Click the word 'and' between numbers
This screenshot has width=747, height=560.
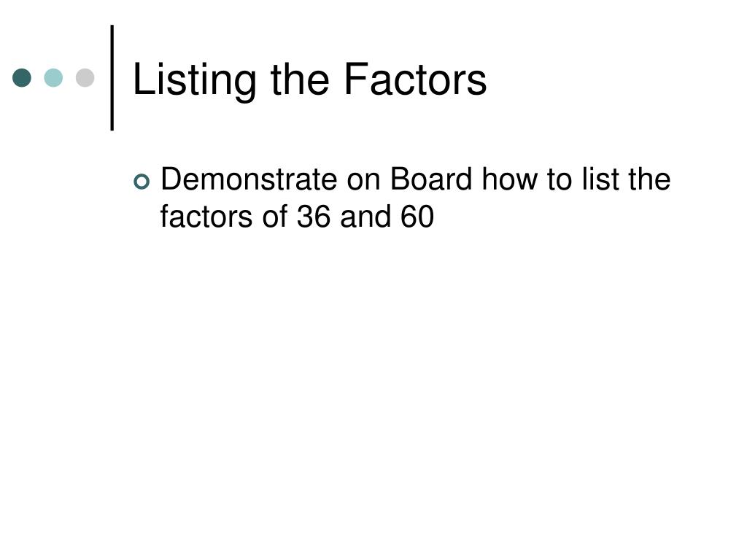365,216
